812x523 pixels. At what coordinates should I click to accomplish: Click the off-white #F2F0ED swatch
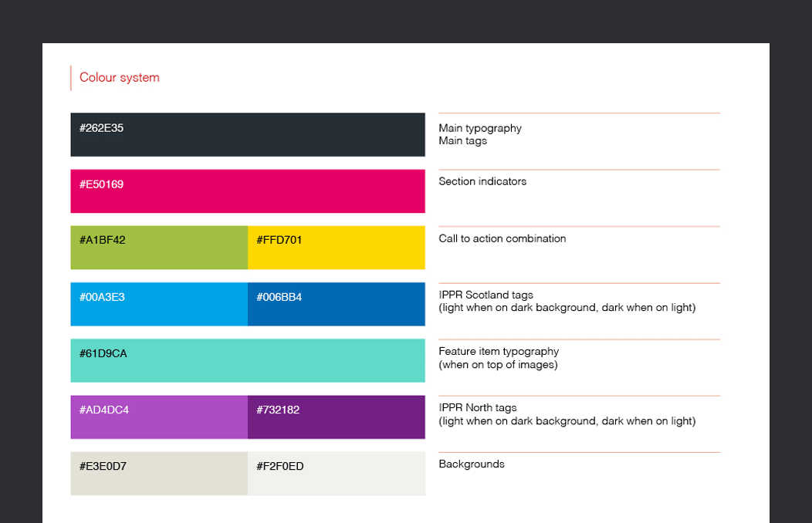(x=336, y=473)
